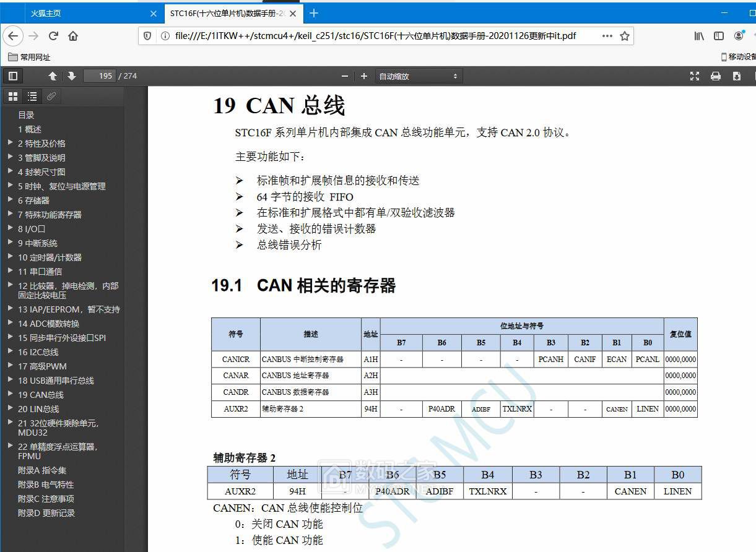Show PDF attachments panel
Image resolution: width=756 pixels, height=552 pixels.
pos(51,96)
